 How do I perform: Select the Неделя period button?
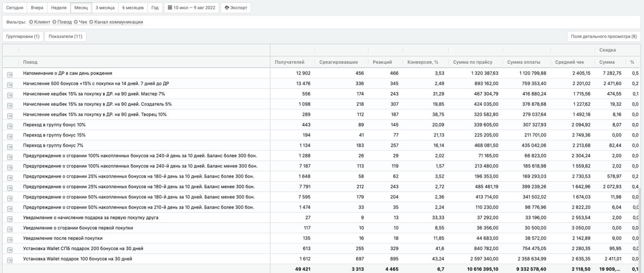(59, 8)
